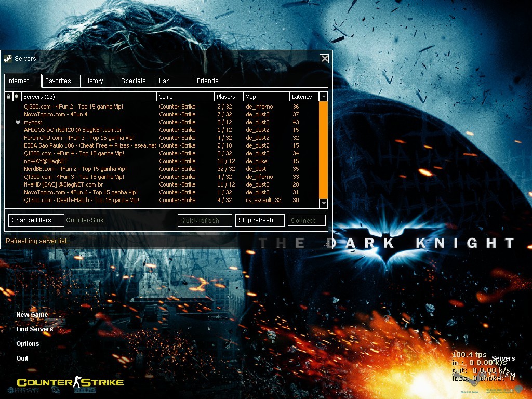Click the shield column header to sort secure servers

click(x=17, y=97)
